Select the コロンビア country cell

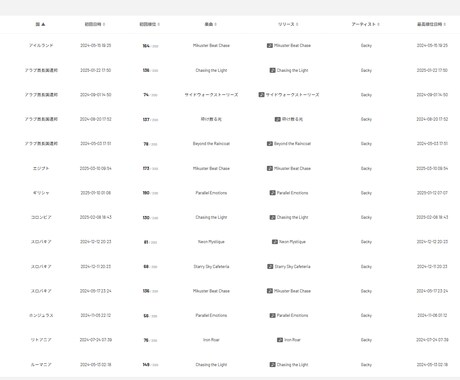(41, 217)
